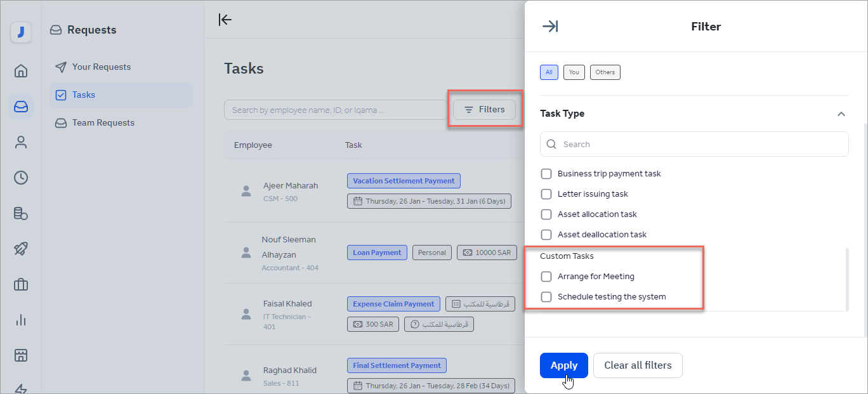Click the clock attendance sidebar icon
Viewport: 868px width, 394px height.
tap(21, 178)
